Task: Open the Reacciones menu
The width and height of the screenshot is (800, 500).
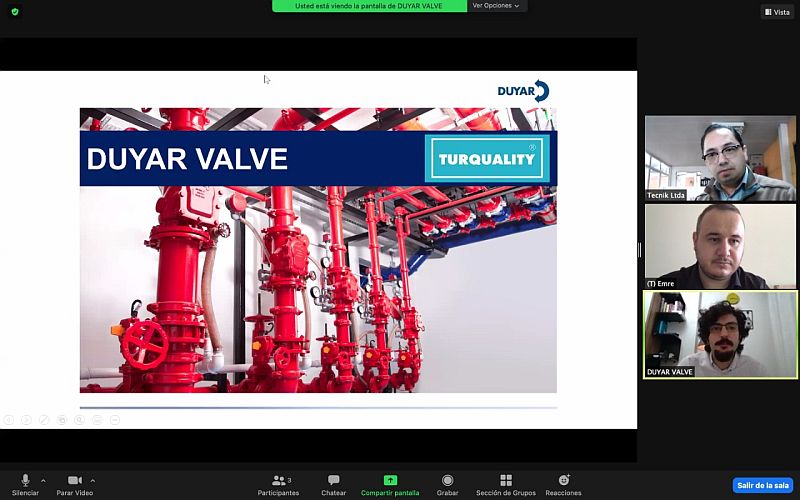Action: (x=563, y=485)
